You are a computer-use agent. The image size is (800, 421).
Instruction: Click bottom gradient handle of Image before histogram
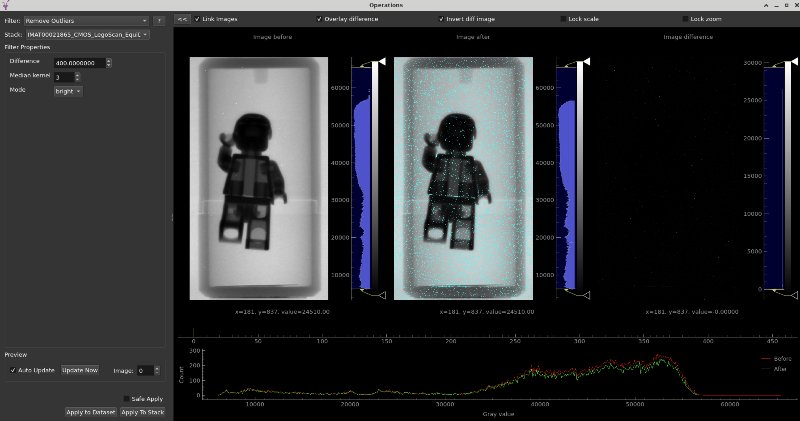pos(383,294)
